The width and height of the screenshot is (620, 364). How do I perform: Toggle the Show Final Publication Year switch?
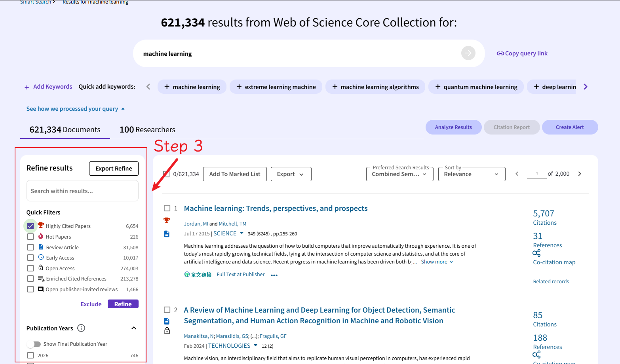tap(34, 344)
